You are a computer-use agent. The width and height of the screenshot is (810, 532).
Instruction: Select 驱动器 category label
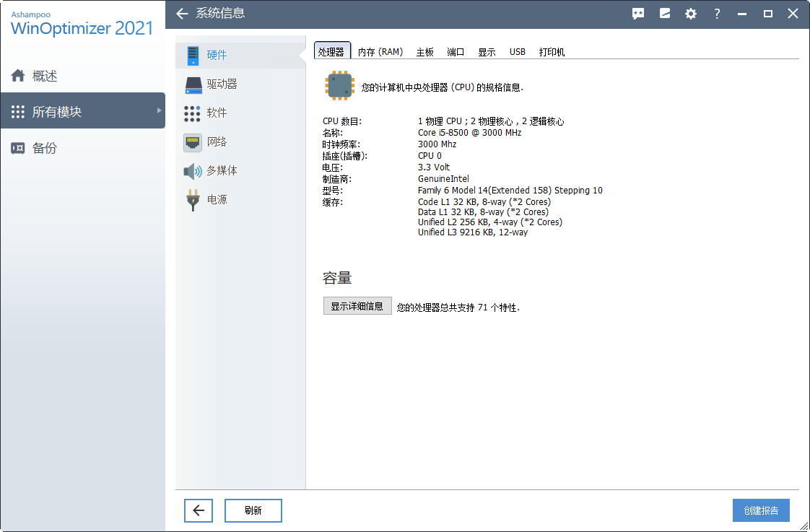point(222,84)
